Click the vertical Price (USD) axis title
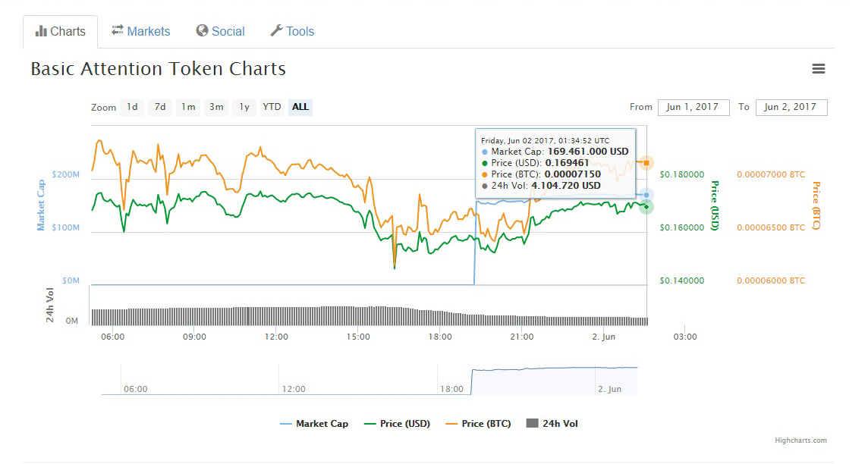 click(x=715, y=205)
